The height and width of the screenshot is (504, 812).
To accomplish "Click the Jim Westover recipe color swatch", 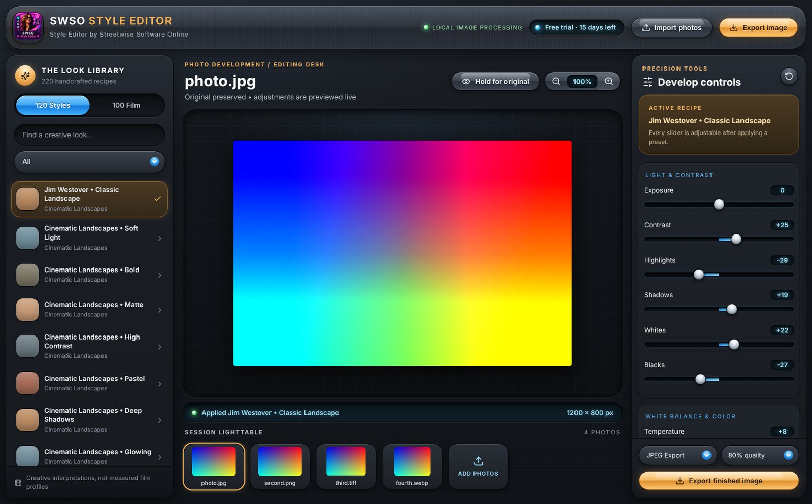I will coord(27,199).
